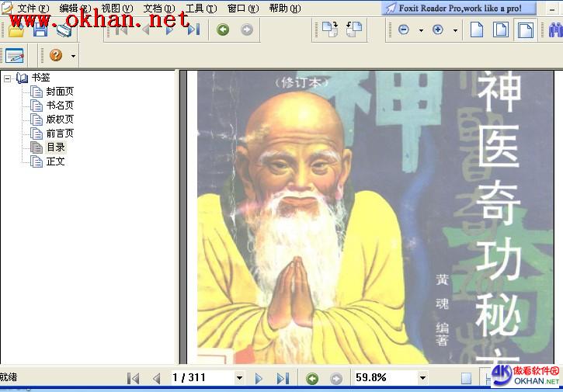Open Zoom Out options dropdown arrow

tap(421, 30)
